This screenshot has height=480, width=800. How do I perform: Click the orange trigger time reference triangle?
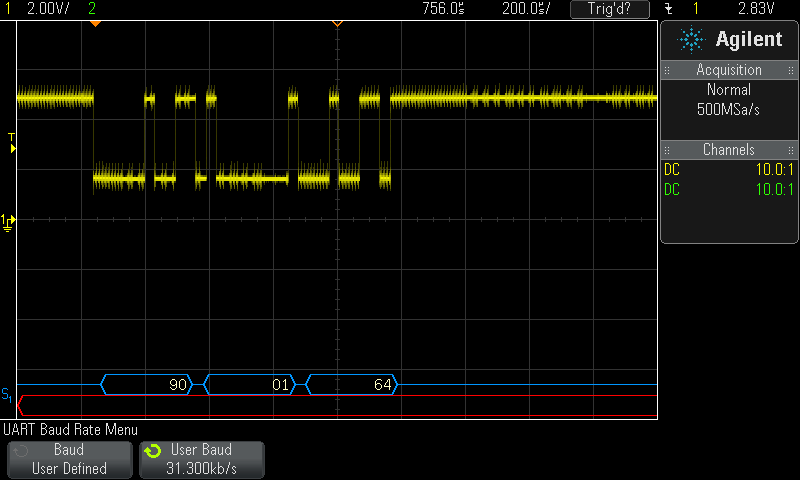click(x=337, y=23)
